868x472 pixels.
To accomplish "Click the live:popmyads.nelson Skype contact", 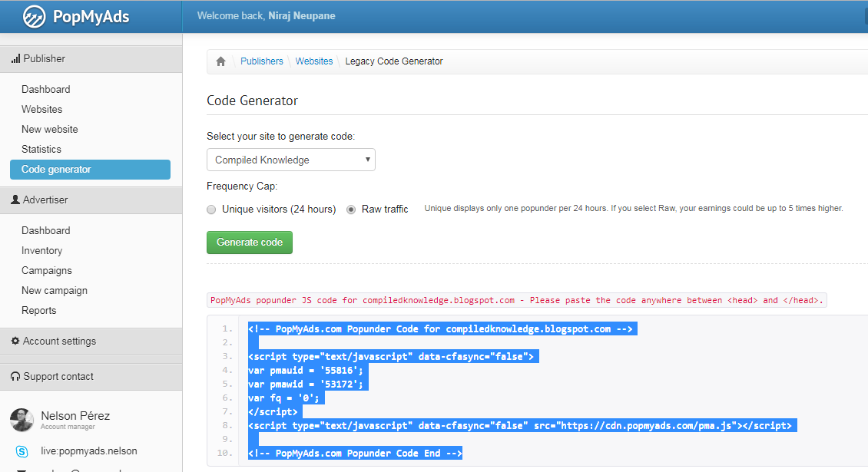I will [x=89, y=451].
